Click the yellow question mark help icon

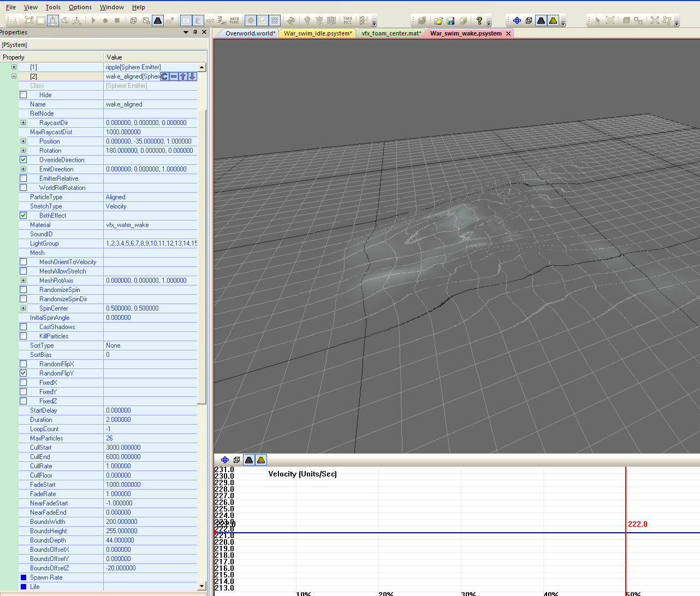click(x=479, y=21)
